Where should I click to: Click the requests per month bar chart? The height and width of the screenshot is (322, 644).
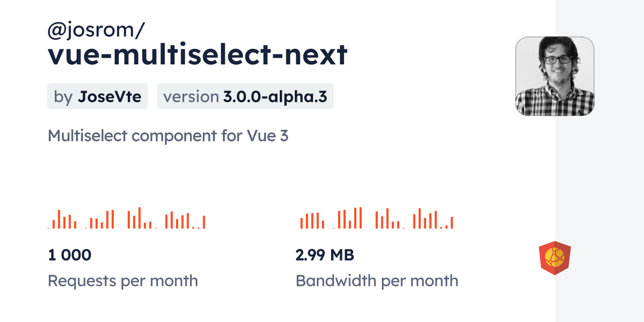[x=126, y=219]
